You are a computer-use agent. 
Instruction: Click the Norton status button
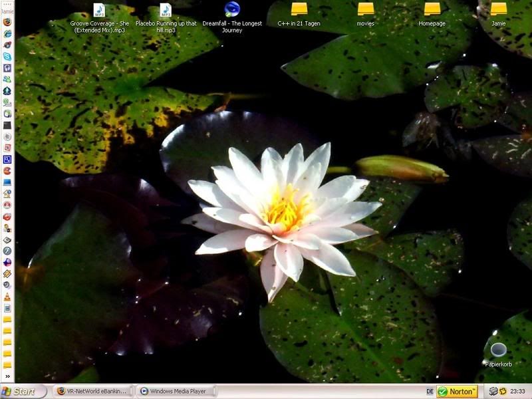point(458,392)
